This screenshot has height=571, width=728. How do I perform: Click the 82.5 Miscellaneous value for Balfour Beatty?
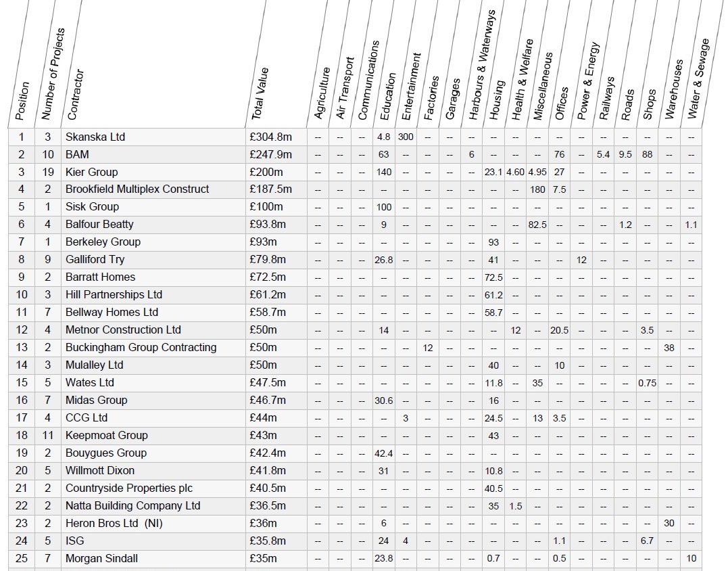click(x=537, y=225)
